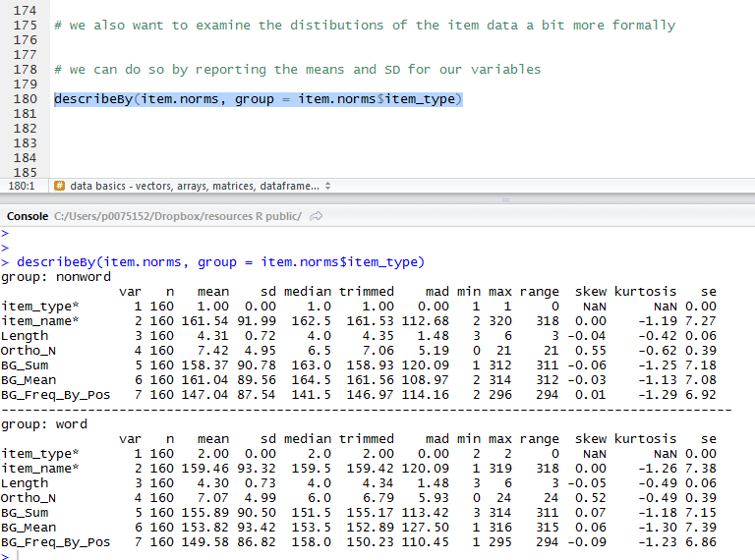755x560 pixels.
Task: Click the up-down arrows beside section name
Action: (327, 186)
